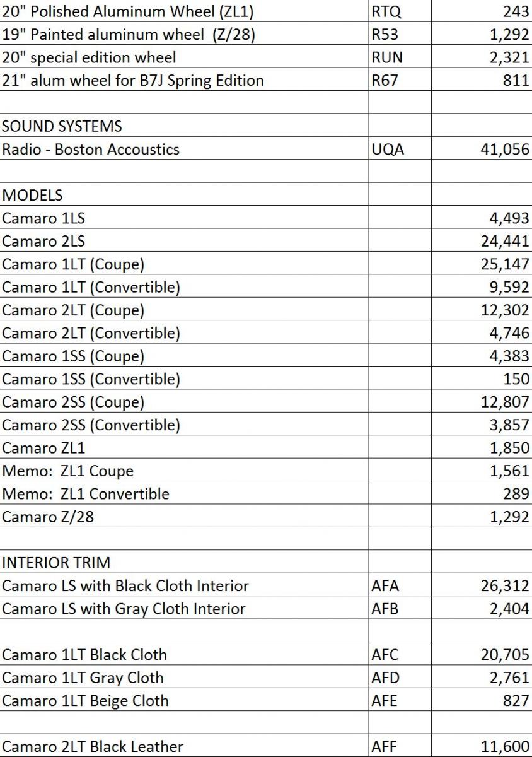
Task: Select the Camaro 2SS (Coupe) cell
Action: [x=73, y=402]
